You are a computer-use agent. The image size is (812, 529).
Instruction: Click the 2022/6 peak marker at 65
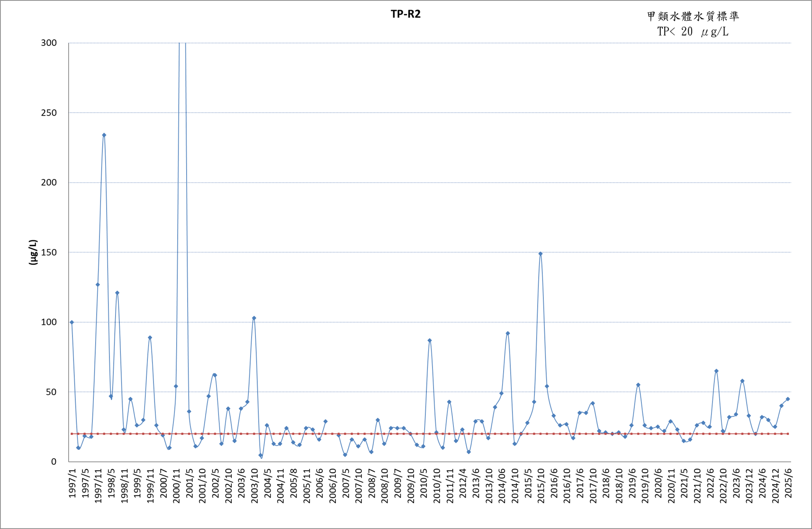pos(716,371)
